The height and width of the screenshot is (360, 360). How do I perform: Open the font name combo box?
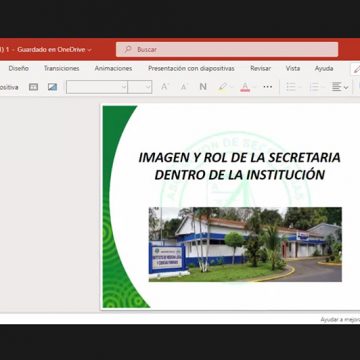click(97, 87)
